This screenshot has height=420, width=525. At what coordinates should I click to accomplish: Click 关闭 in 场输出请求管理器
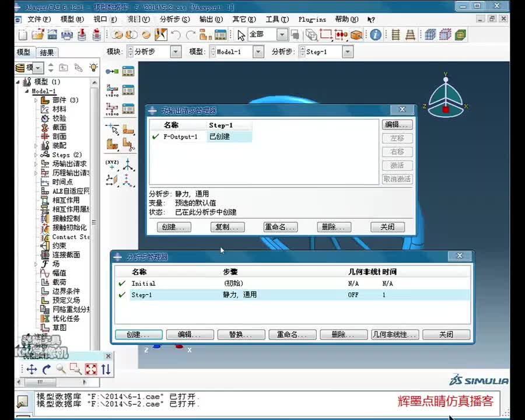388,227
